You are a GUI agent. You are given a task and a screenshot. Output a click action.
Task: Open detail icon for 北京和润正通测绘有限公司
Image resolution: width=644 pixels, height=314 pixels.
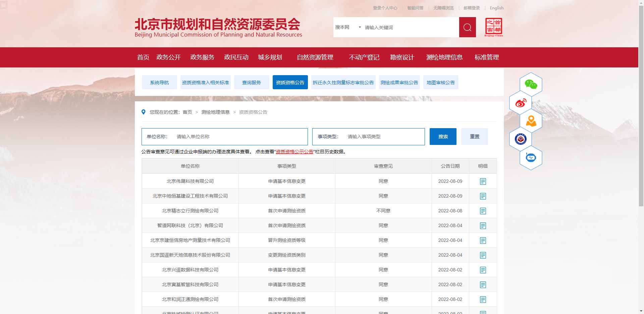tap(483, 299)
